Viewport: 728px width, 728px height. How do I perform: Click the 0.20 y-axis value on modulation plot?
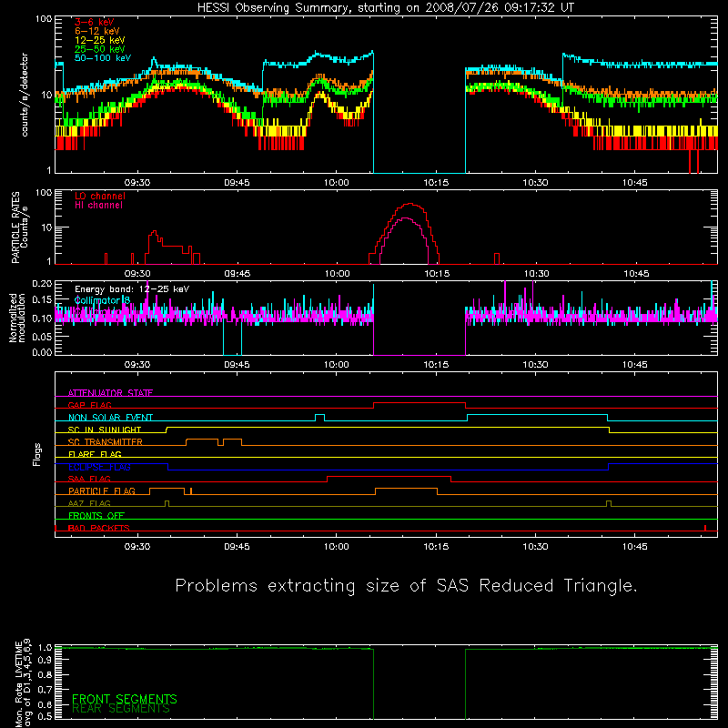(x=42, y=283)
